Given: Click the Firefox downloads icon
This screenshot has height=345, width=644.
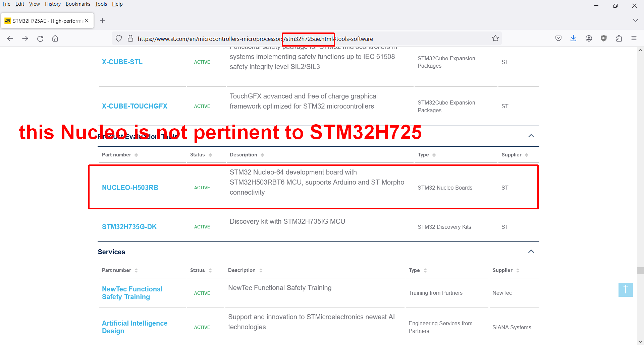Looking at the screenshot, I should [574, 38].
